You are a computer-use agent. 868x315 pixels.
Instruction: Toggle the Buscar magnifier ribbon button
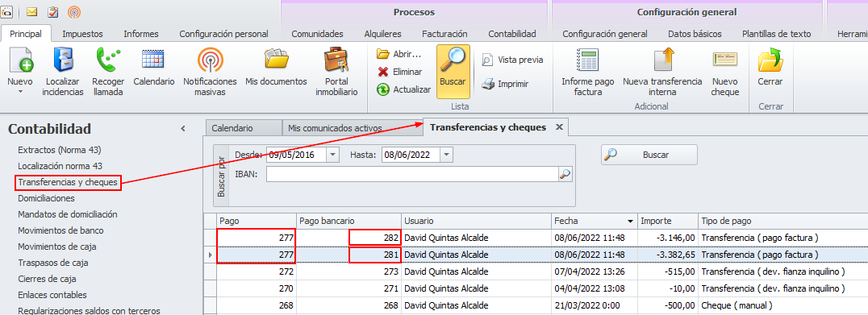pos(453,72)
